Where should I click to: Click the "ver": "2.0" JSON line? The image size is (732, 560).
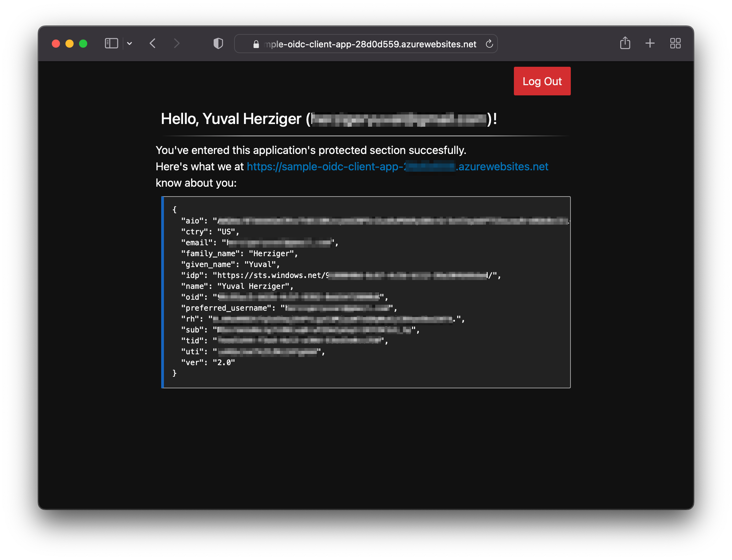coord(208,363)
